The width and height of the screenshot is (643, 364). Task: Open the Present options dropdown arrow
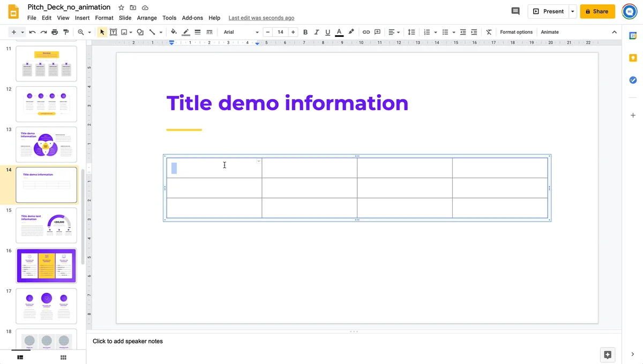coord(573,11)
